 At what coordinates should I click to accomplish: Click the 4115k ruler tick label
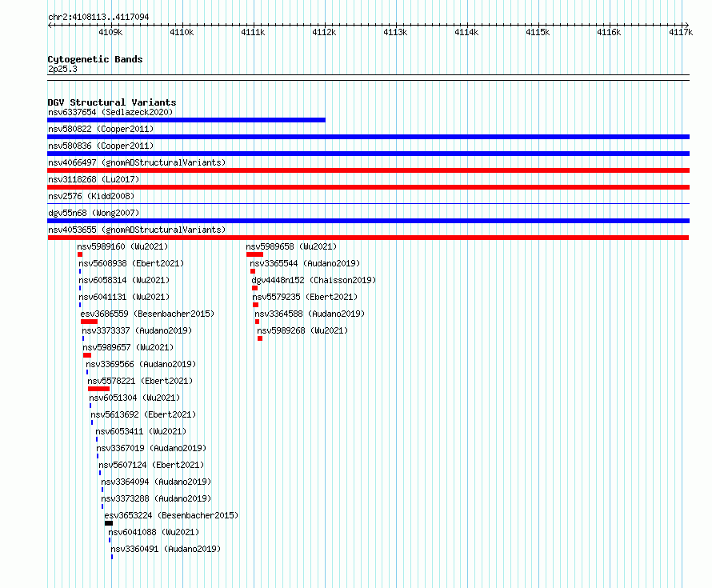(x=538, y=32)
